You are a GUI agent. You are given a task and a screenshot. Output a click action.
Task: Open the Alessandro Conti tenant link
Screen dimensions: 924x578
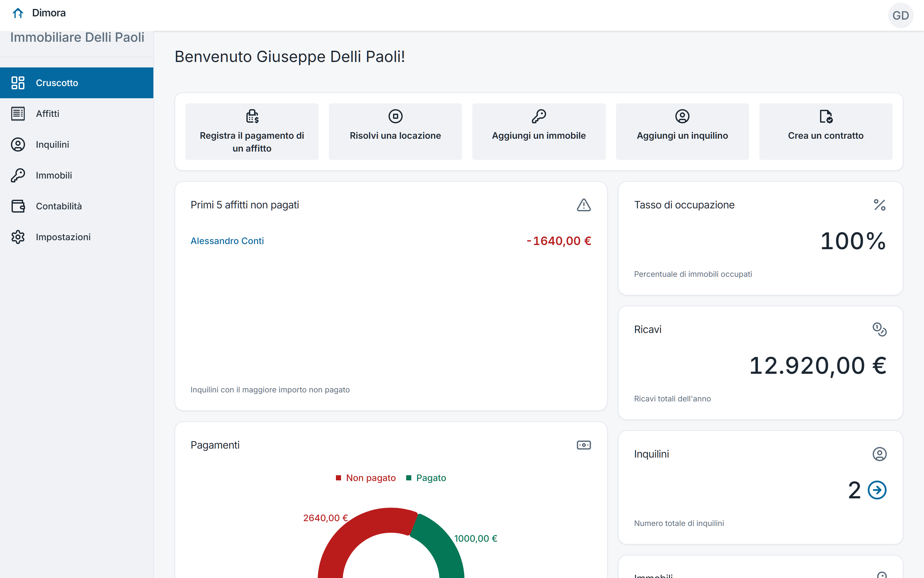click(227, 241)
